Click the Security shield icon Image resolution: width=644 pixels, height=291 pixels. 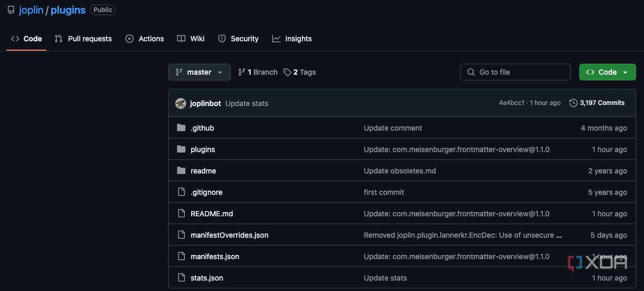tap(222, 39)
